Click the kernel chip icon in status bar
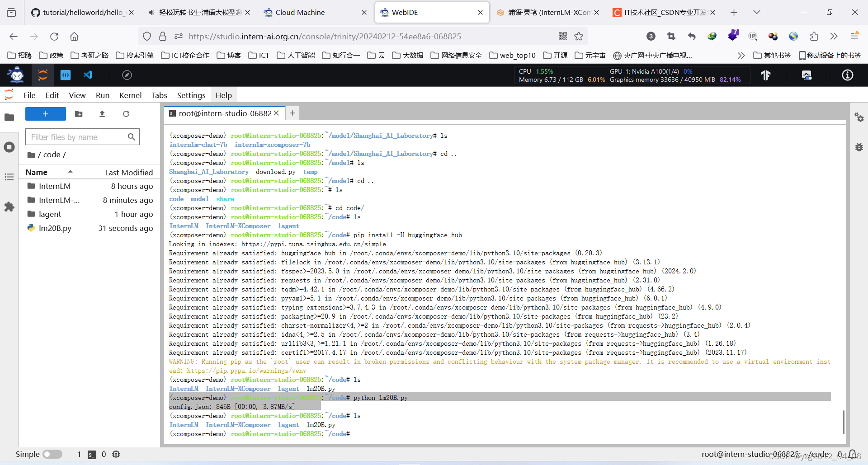Image resolution: width=868 pixels, height=465 pixels. pyautogui.click(x=116, y=454)
